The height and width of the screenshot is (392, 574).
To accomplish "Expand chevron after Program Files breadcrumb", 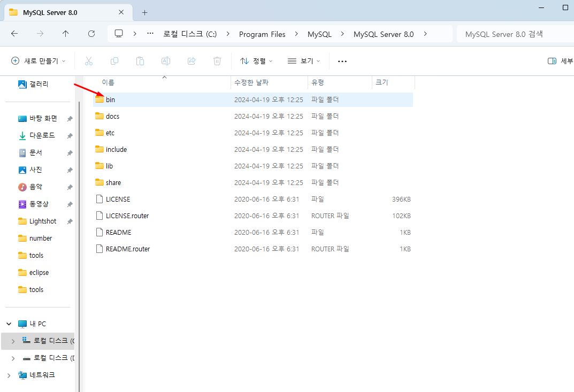I will (x=296, y=34).
